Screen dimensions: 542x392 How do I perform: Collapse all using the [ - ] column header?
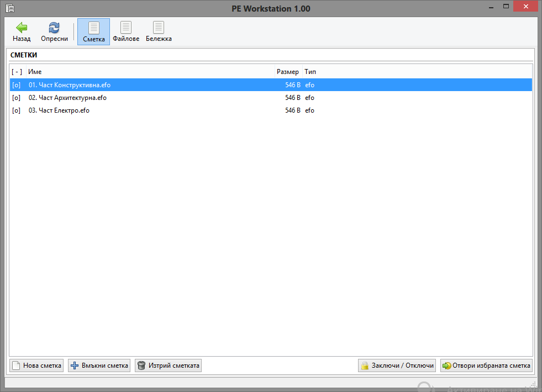click(x=17, y=72)
